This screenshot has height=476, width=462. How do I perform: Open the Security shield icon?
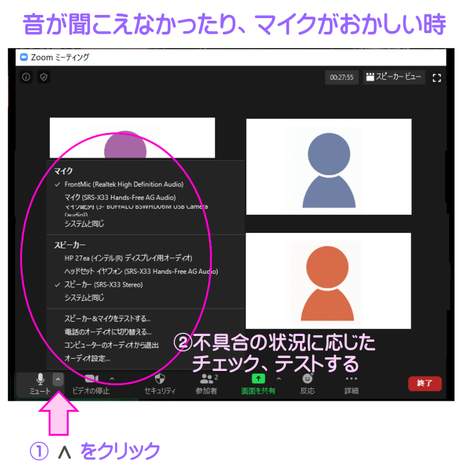coord(159,379)
